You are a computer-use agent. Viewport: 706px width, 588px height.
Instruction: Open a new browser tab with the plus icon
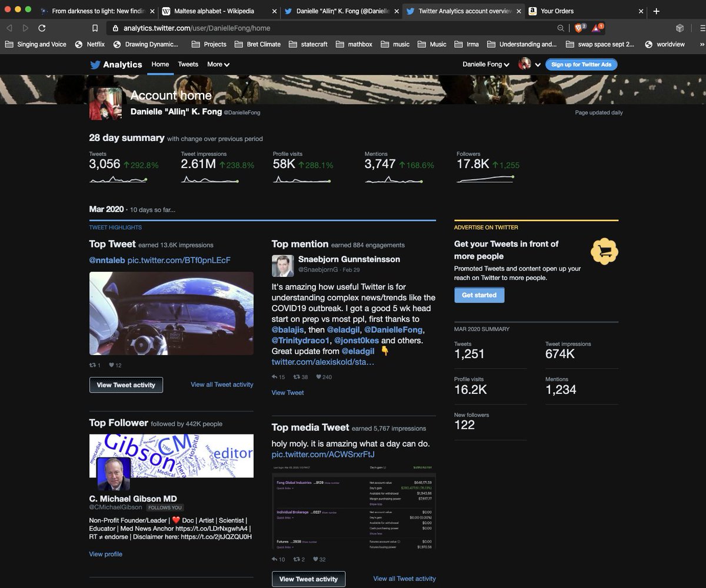[x=656, y=11]
